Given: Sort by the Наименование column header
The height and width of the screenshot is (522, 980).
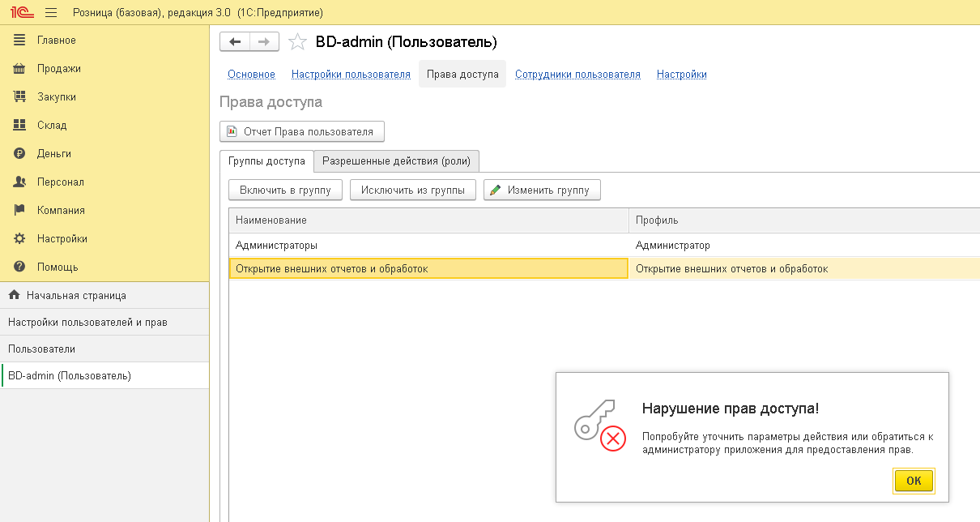Looking at the screenshot, I should 428,220.
